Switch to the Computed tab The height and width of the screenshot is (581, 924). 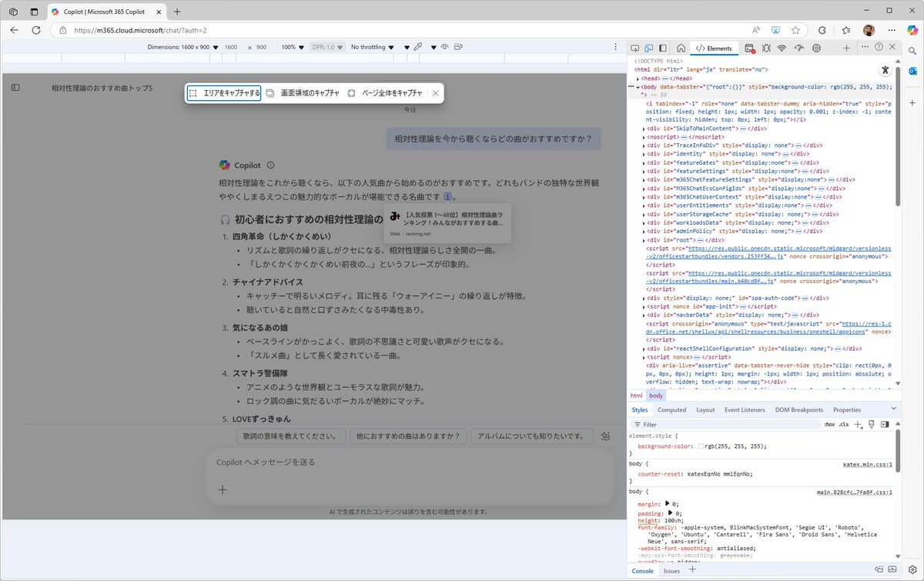tap(671, 410)
